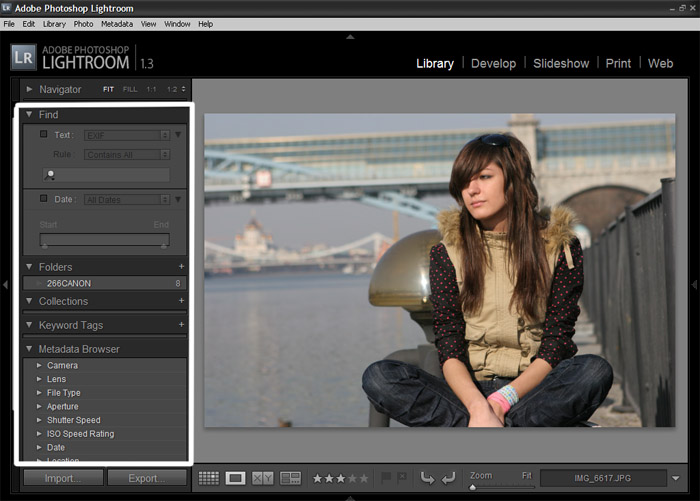
Task: Switch to Grid view in toolbar
Action: pos(209,478)
